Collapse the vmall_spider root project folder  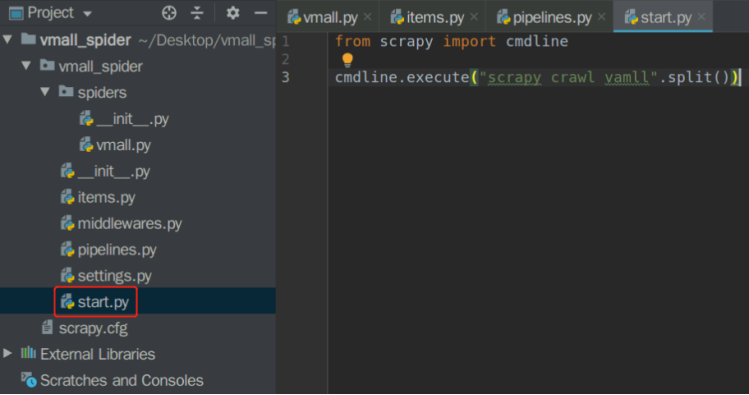tap(8, 40)
